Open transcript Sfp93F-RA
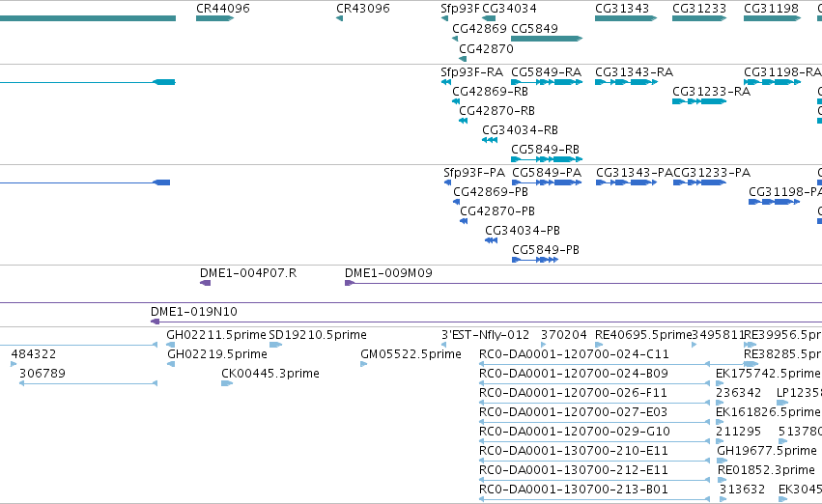 pos(471,71)
